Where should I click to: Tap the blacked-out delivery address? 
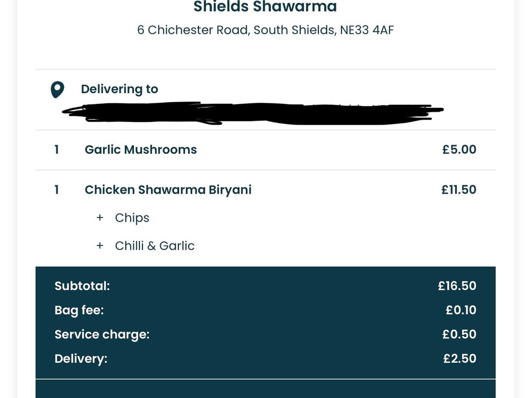[252, 113]
